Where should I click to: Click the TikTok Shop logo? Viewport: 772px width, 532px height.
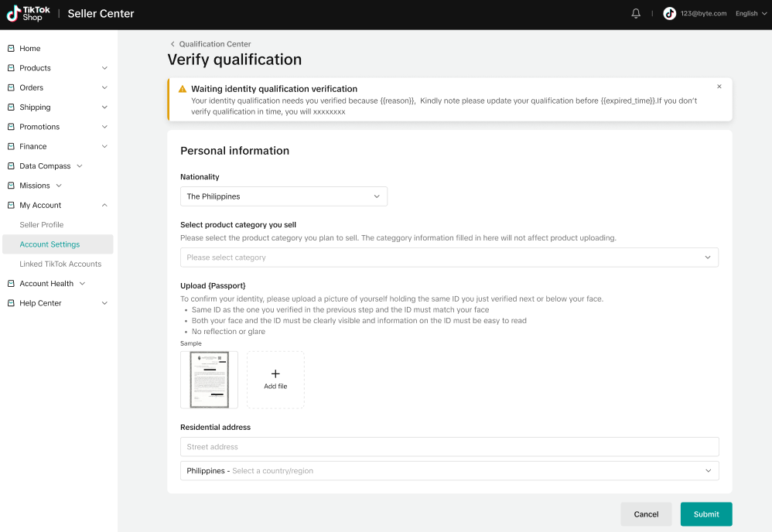[29, 13]
